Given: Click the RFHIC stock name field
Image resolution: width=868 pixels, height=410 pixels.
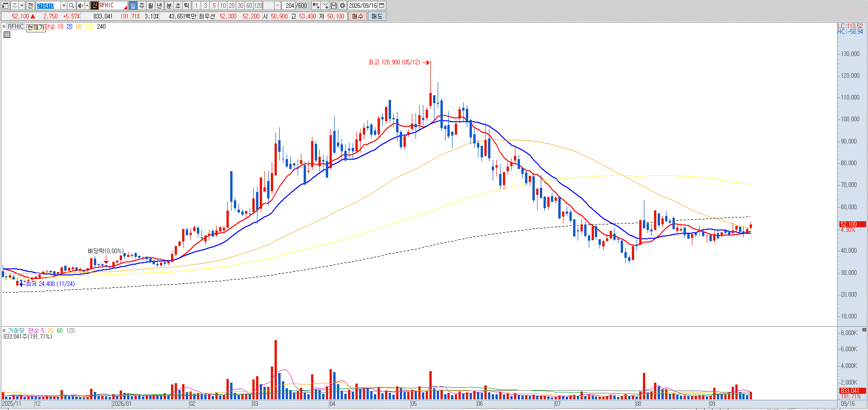Looking at the screenshot, I should (x=113, y=6).
